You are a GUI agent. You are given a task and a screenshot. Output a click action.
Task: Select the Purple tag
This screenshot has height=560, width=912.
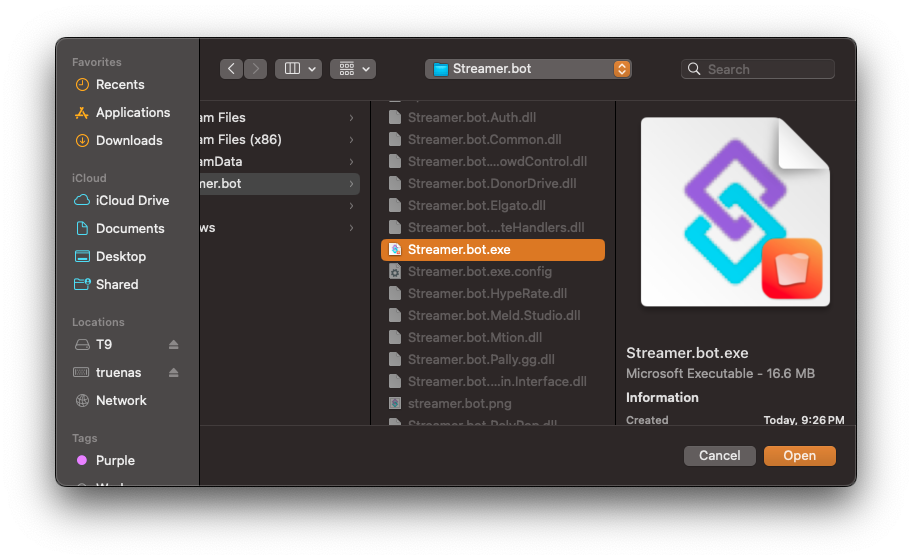point(115,461)
